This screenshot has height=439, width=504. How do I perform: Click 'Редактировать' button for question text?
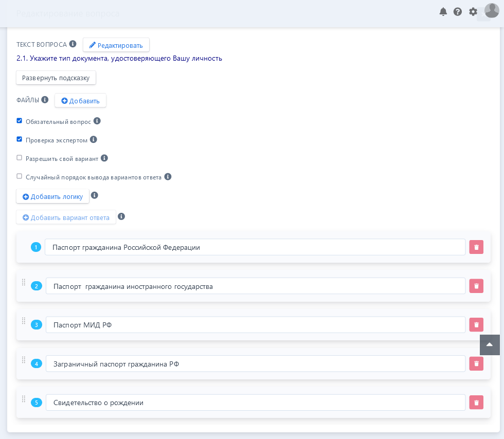[116, 45]
